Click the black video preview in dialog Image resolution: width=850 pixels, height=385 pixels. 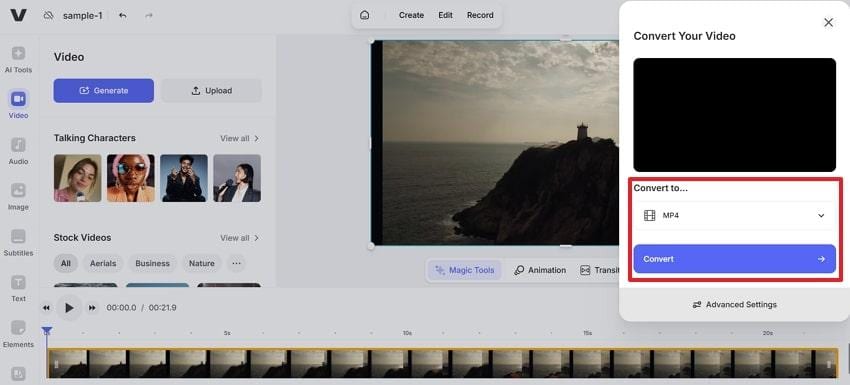(735, 115)
